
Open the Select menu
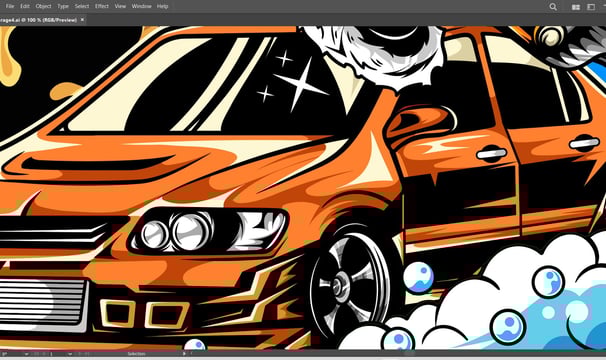[x=82, y=6]
